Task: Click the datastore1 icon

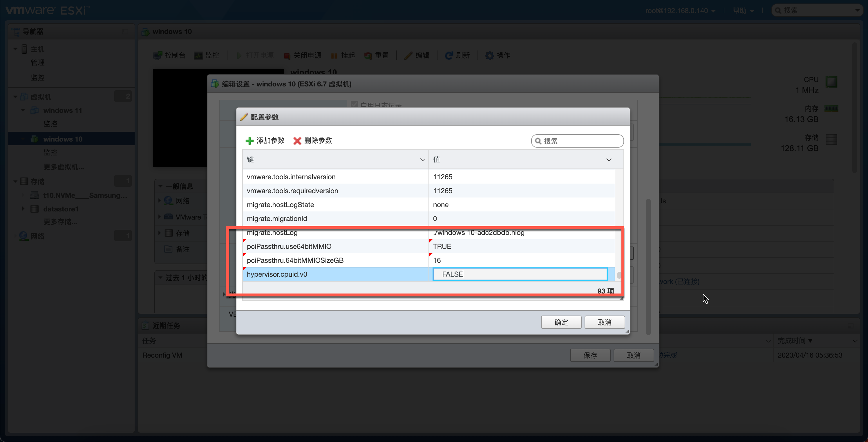Action: 34,209
